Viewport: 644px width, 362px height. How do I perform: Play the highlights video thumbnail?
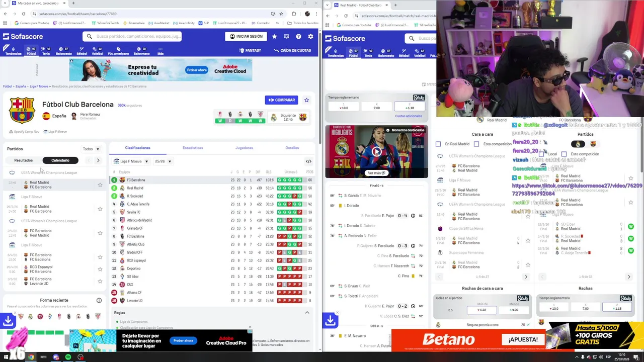point(376,151)
